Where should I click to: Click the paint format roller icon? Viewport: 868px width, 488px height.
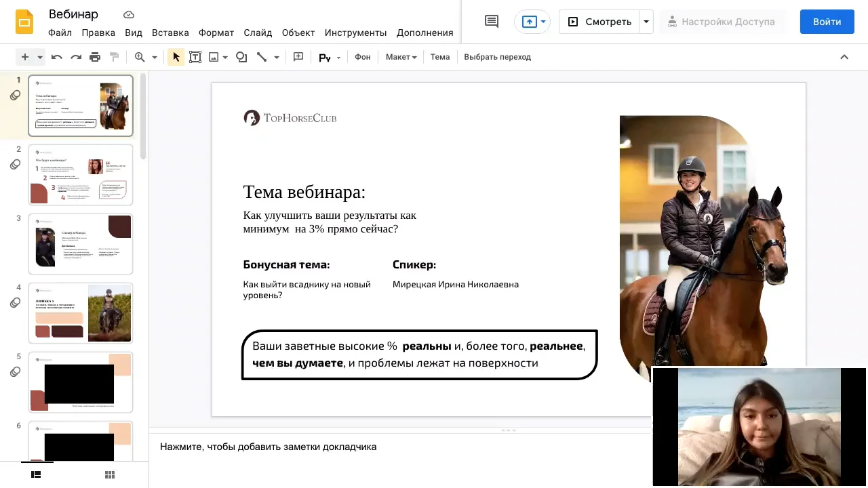pos(114,57)
